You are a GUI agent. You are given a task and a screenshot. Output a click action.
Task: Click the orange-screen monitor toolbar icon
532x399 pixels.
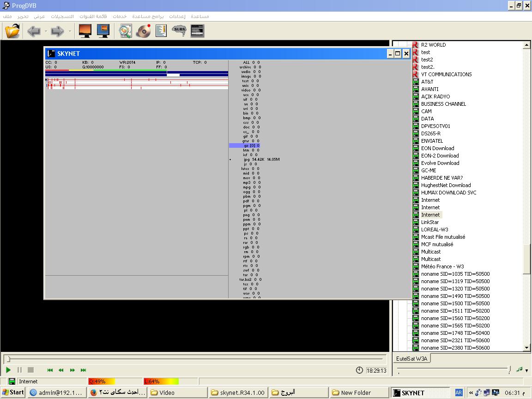click(85, 31)
